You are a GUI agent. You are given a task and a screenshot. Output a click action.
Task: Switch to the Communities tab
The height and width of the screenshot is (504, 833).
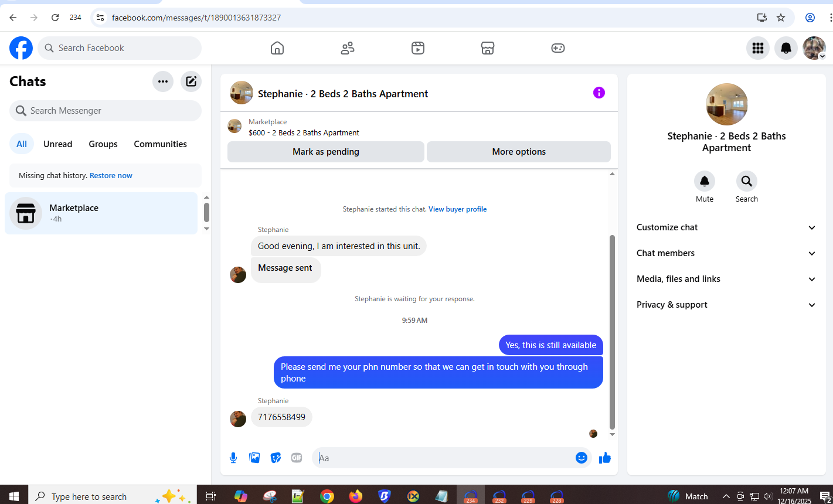point(161,144)
